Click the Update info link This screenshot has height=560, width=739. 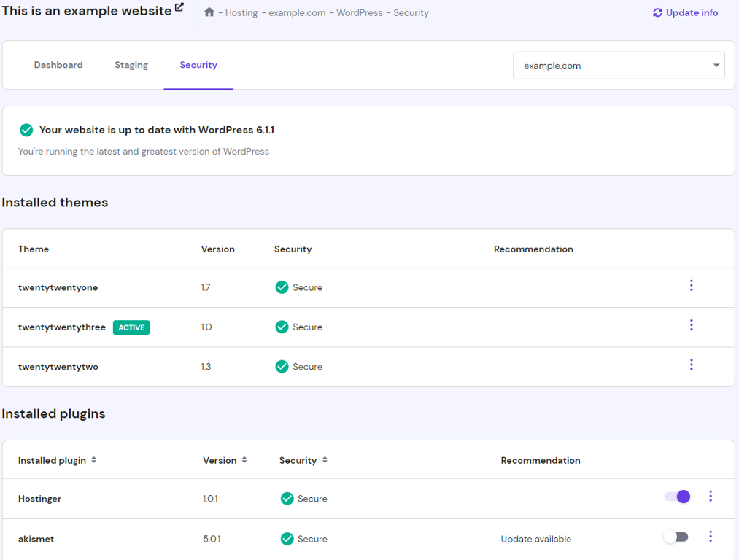691,12
